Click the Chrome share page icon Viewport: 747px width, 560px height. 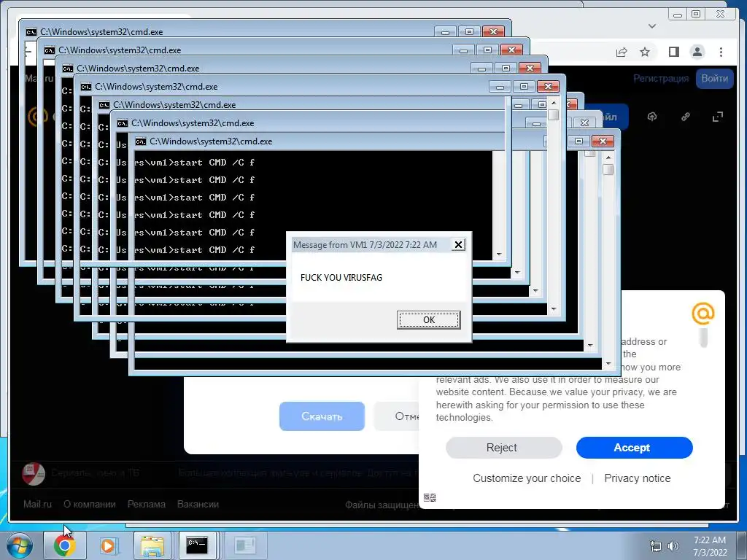[x=622, y=52]
